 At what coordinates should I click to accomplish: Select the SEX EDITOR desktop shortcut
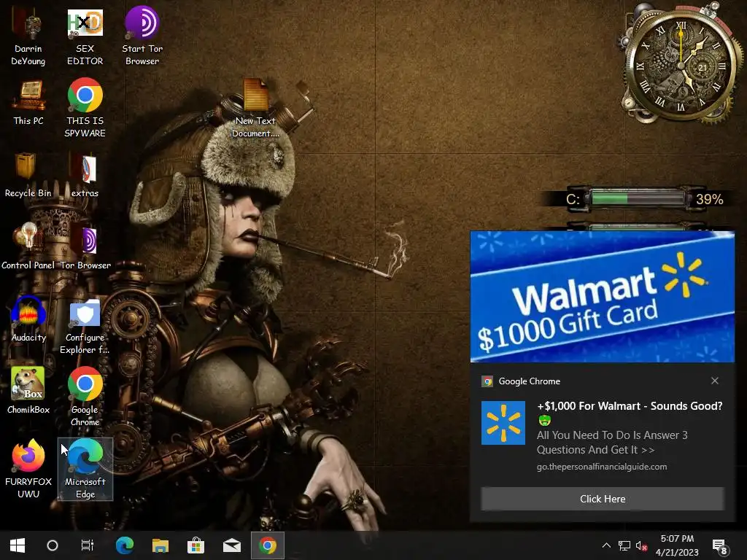pos(85,37)
